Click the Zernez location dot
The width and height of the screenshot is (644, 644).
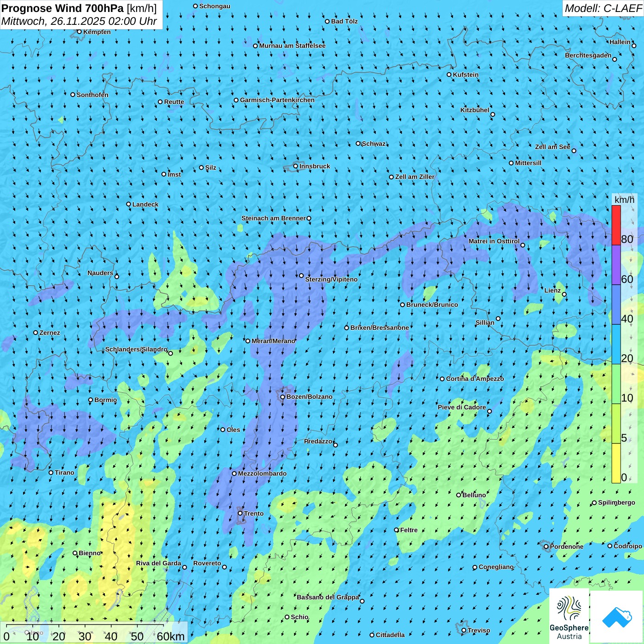pyautogui.click(x=35, y=333)
